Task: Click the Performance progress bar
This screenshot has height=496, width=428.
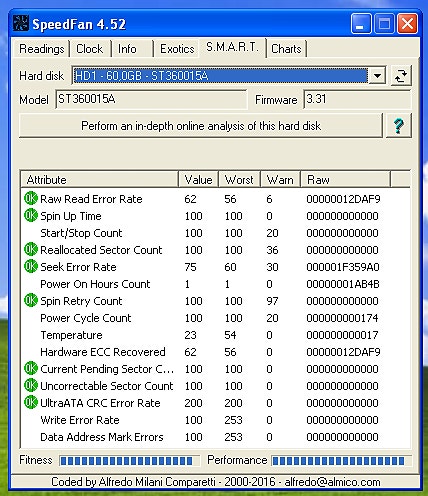Action: (x=342, y=461)
